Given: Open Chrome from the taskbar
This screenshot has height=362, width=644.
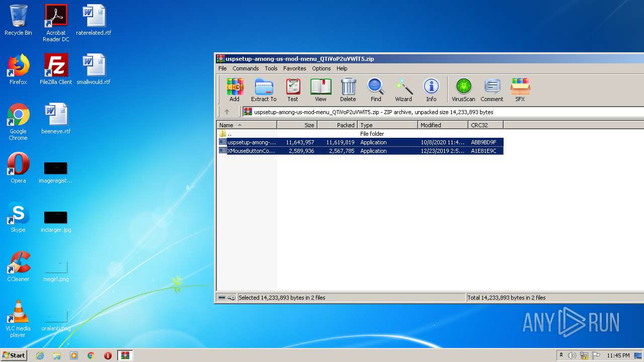Looking at the screenshot, I should coord(91,355).
